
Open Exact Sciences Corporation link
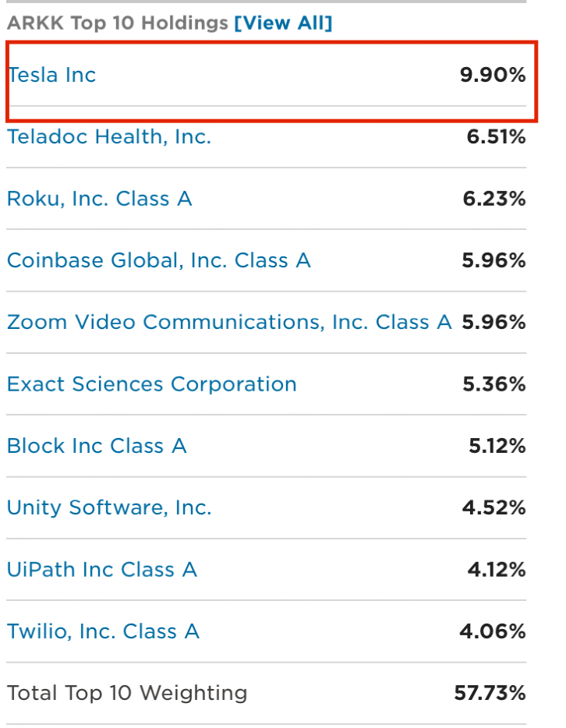click(151, 384)
